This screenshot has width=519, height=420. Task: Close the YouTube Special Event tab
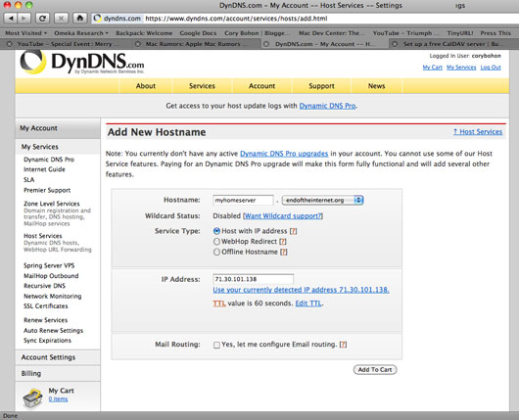[x=9, y=44]
